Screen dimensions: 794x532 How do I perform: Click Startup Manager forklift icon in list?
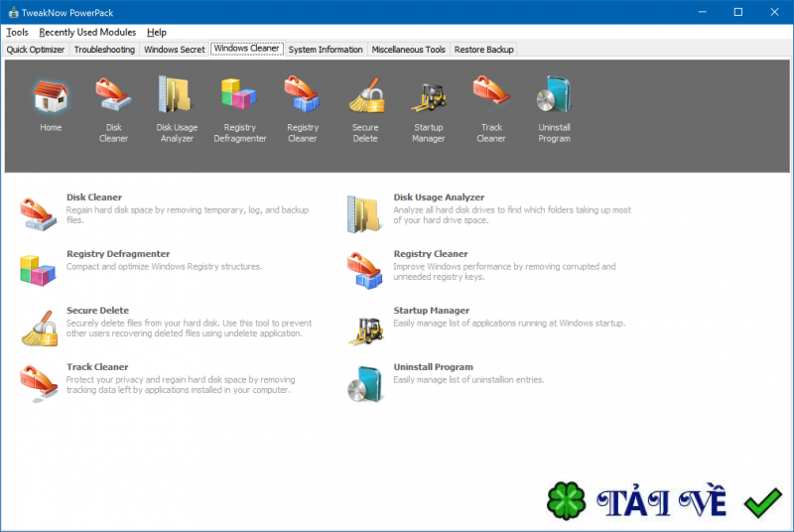point(366,331)
